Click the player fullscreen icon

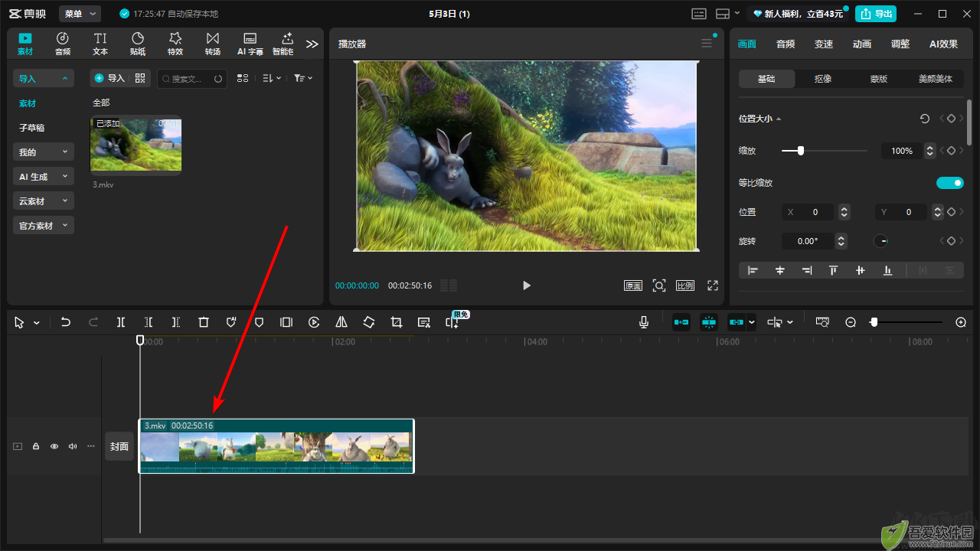713,285
